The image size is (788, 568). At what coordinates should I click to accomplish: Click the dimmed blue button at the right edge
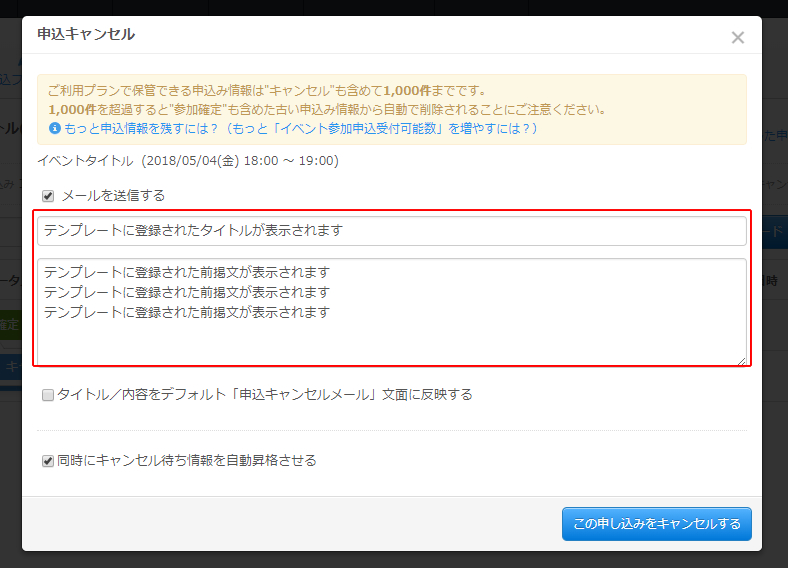774,230
